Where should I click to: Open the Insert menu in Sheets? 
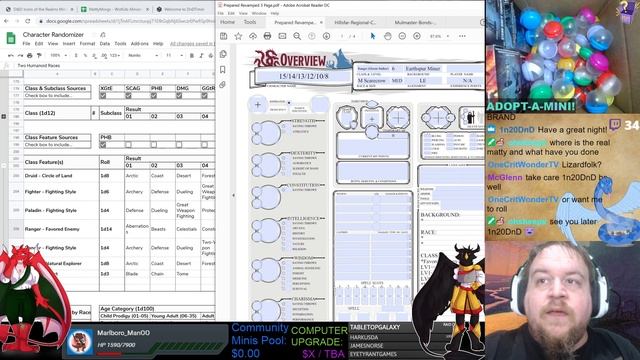click(69, 44)
